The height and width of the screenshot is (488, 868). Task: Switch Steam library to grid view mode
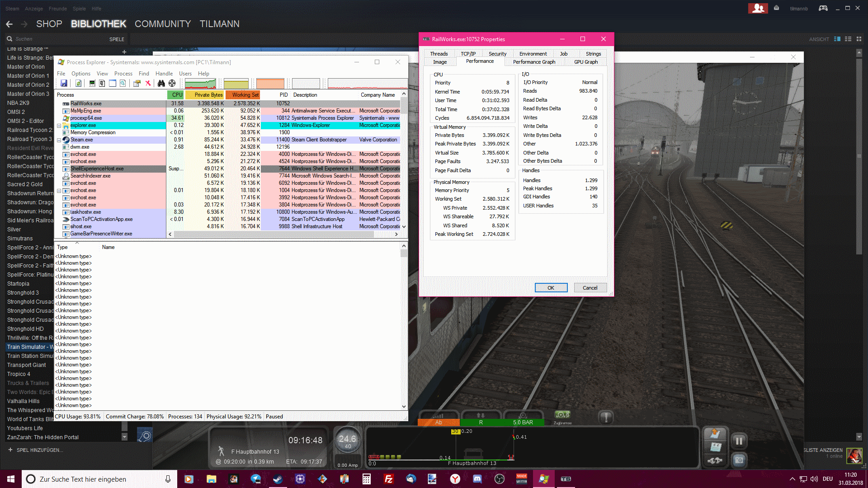point(859,39)
